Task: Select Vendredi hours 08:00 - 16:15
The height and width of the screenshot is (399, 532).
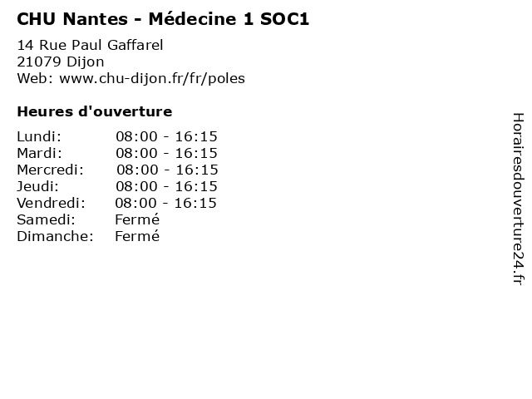Action: (x=165, y=203)
